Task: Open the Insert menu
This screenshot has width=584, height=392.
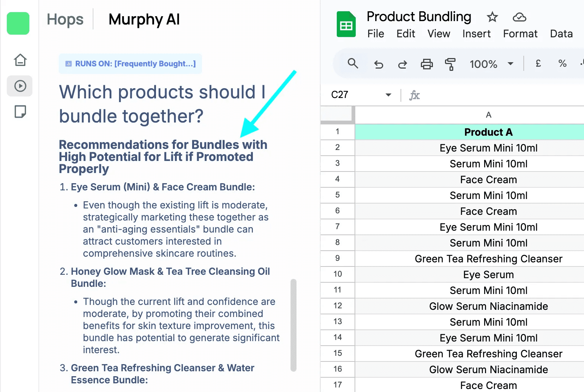Action: coord(476,34)
